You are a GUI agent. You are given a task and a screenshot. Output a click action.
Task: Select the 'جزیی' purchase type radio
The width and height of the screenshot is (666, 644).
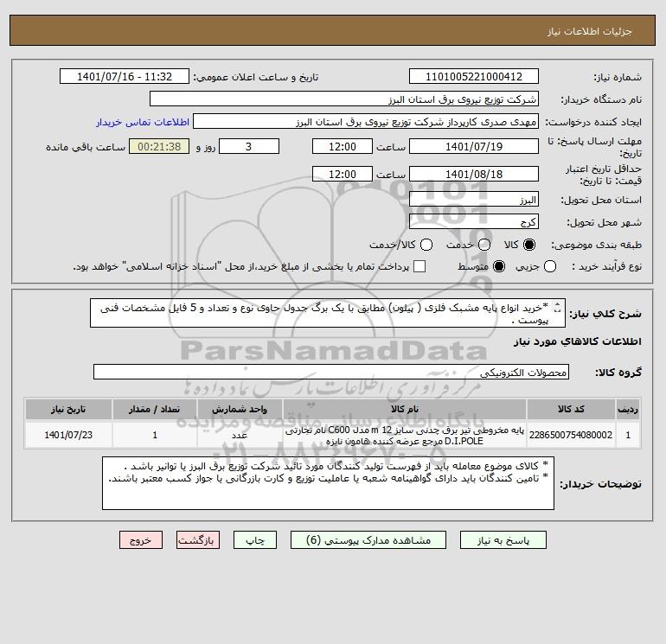(x=550, y=266)
